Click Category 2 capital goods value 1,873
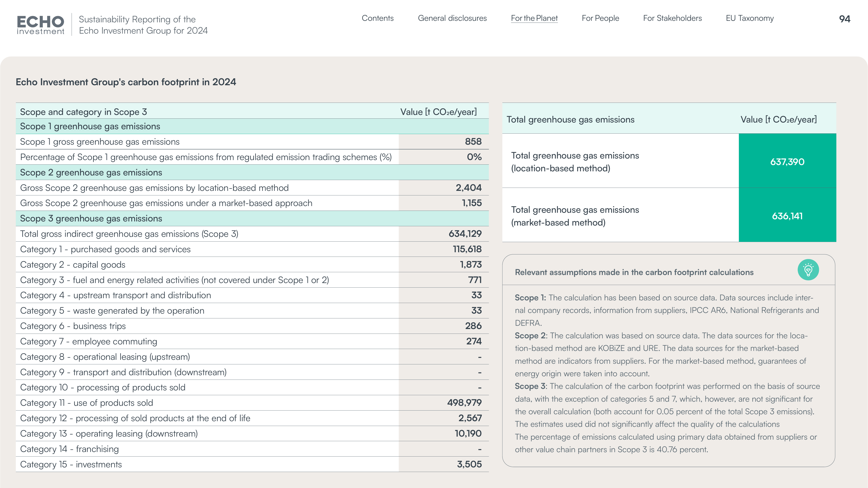868x488 pixels. pos(471,264)
